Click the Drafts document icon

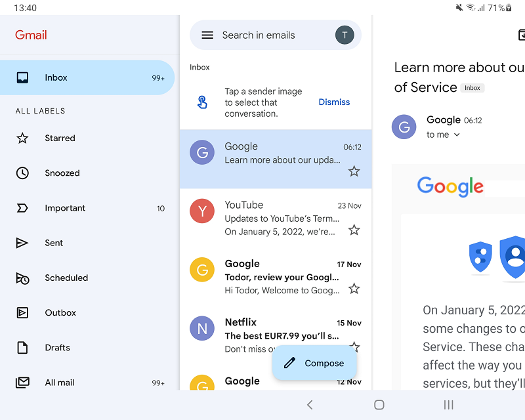click(22, 348)
